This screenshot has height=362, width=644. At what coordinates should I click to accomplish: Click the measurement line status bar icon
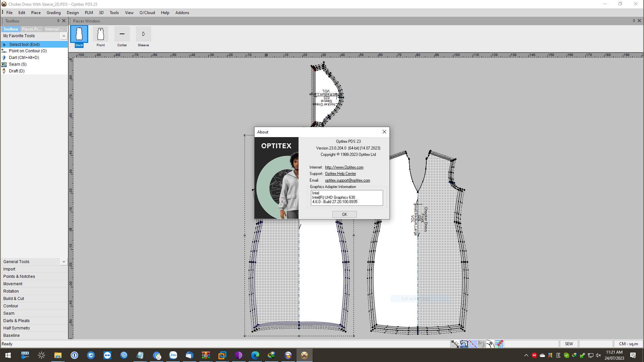tap(455, 344)
